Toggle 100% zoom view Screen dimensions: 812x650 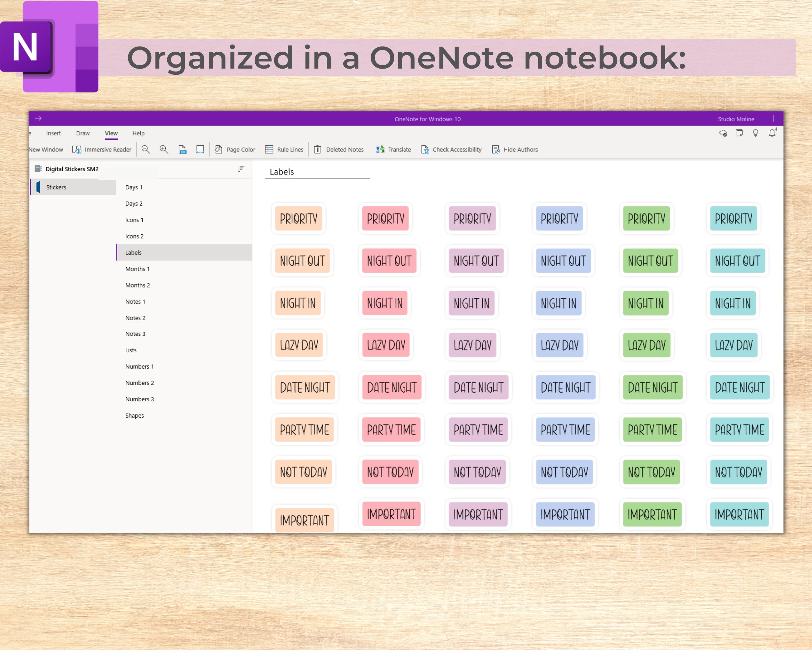(182, 149)
